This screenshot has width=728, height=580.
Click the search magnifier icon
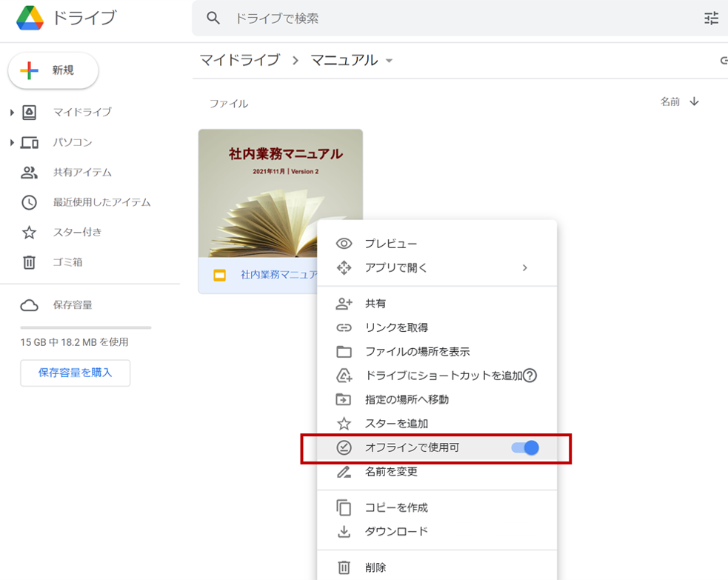coord(213,18)
